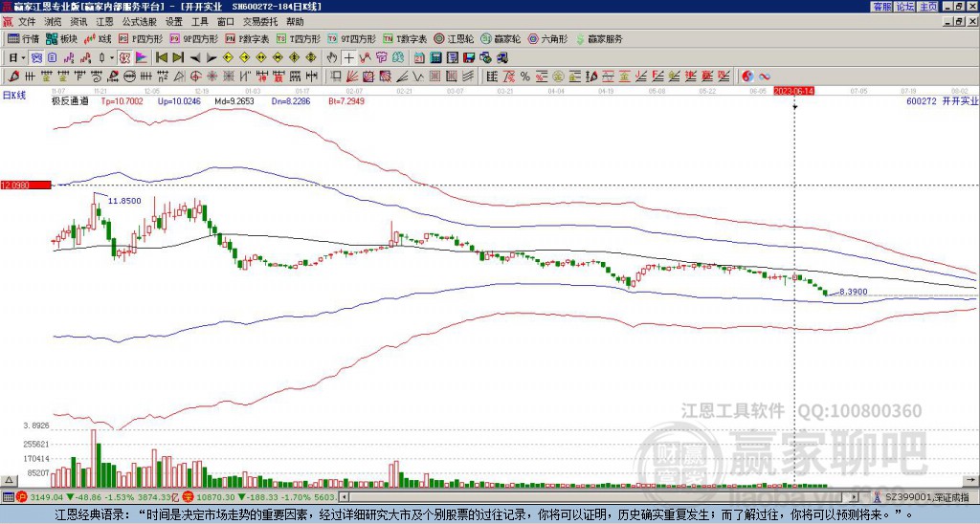Open the 浏览 menu
This screenshot has height=524, width=980.
pos(54,22)
